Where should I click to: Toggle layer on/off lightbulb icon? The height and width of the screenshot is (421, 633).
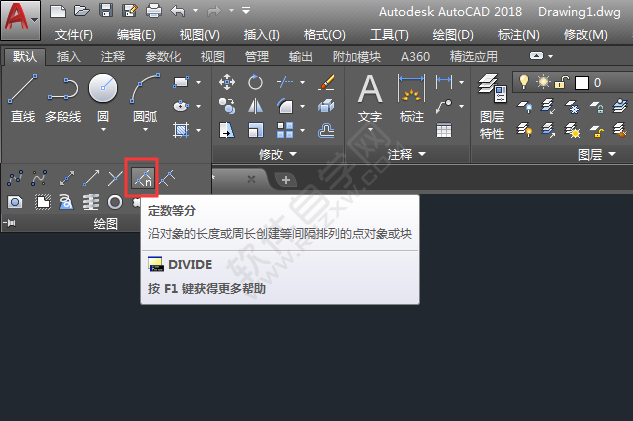[x=524, y=82]
